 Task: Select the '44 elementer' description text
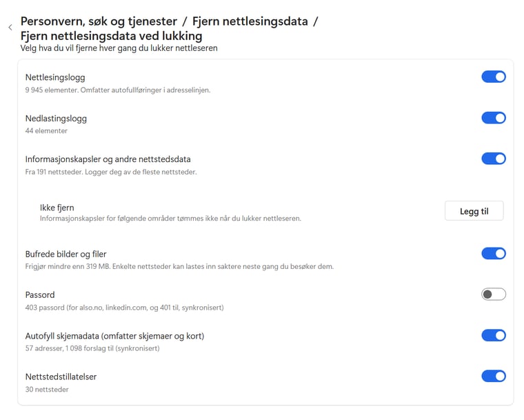tap(46, 130)
